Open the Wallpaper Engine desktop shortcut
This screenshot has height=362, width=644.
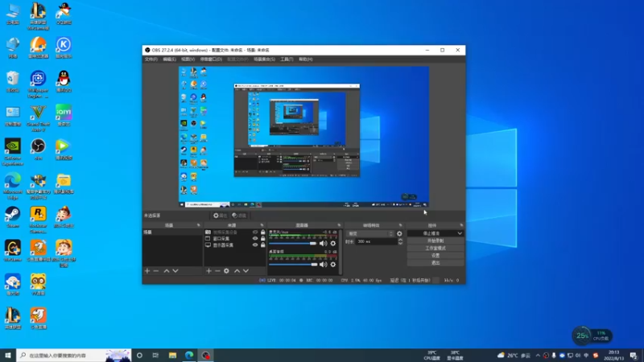(x=38, y=84)
